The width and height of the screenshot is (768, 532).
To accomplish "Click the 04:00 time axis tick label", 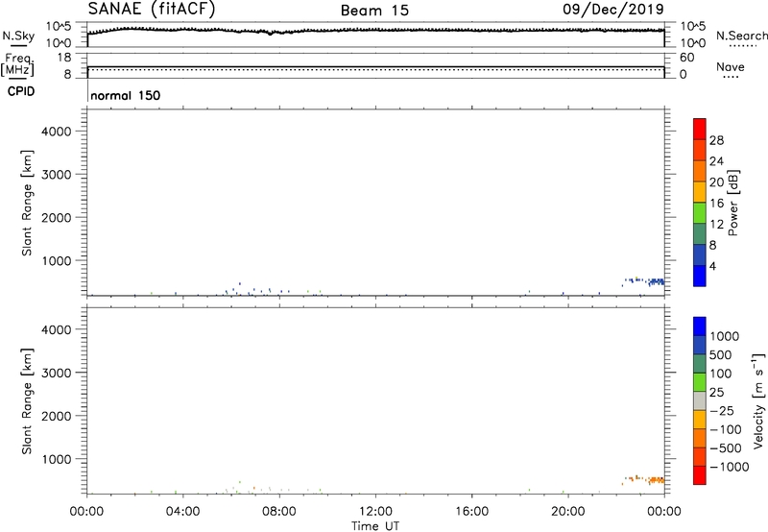I will [x=182, y=512].
